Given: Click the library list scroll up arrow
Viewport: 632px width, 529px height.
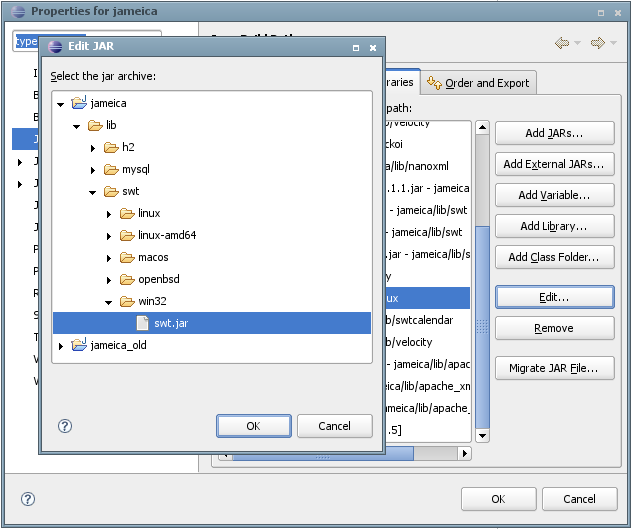Looking at the screenshot, I should tap(482, 127).
